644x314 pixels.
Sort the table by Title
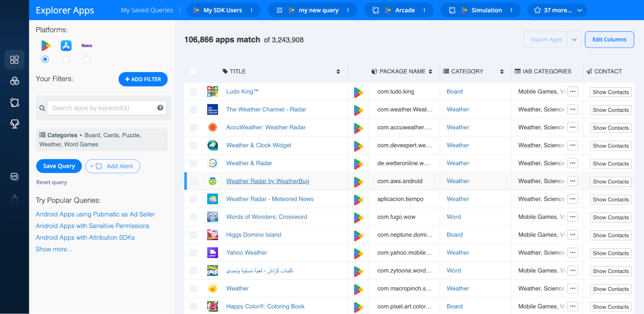(338, 72)
